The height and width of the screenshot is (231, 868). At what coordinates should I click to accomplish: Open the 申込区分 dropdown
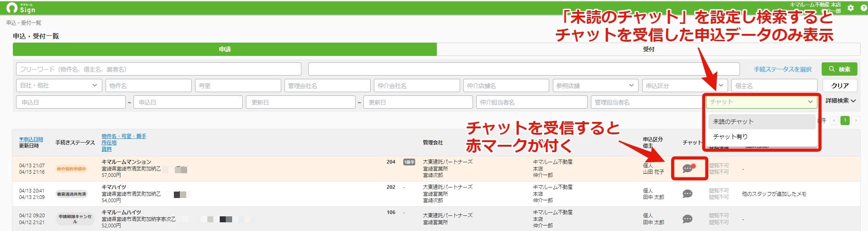(x=684, y=85)
